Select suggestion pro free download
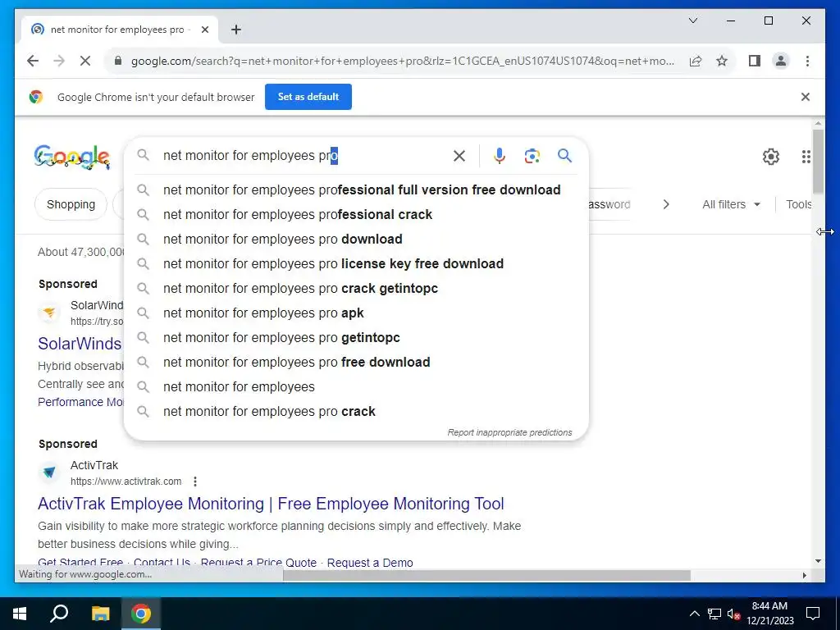The image size is (840, 630). (x=356, y=363)
